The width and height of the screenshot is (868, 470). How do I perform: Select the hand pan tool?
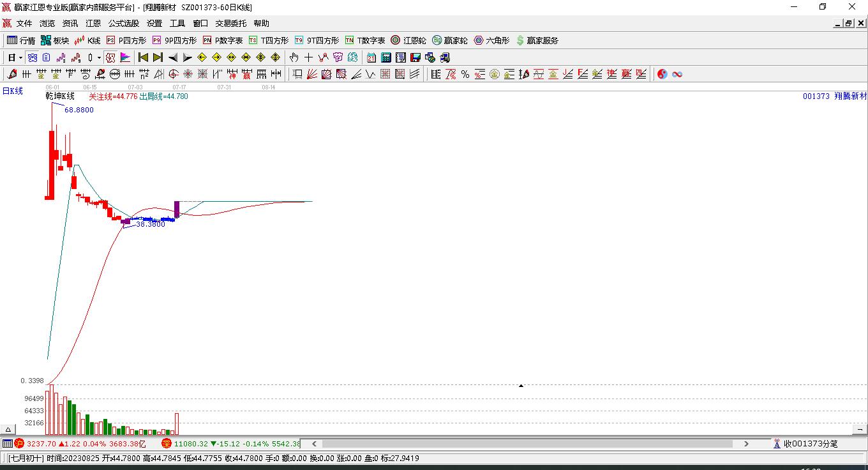click(x=294, y=57)
